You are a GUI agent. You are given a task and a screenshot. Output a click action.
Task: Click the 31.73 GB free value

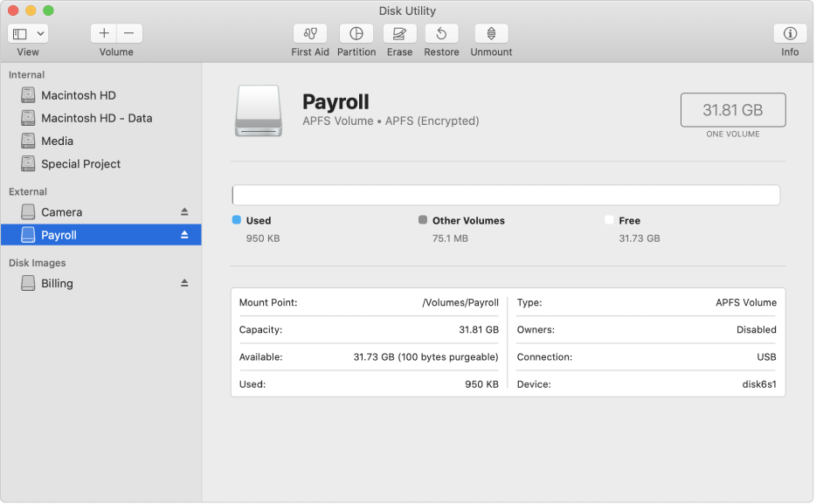click(x=640, y=238)
